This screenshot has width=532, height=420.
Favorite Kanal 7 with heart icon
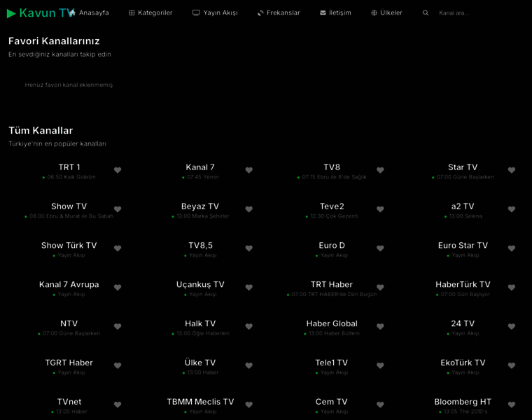tap(249, 170)
